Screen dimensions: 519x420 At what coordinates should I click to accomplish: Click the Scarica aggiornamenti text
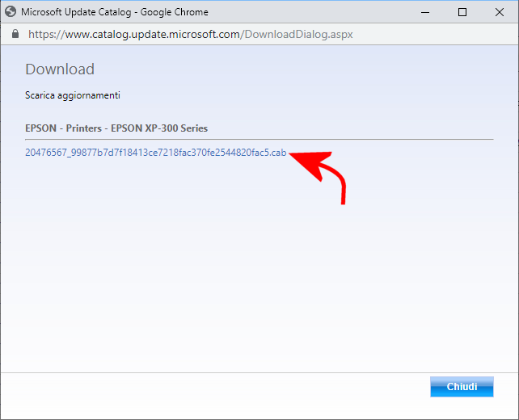pos(73,95)
